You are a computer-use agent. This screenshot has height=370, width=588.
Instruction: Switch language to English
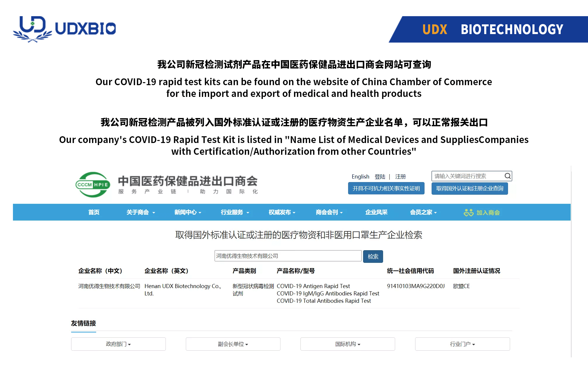click(x=360, y=176)
